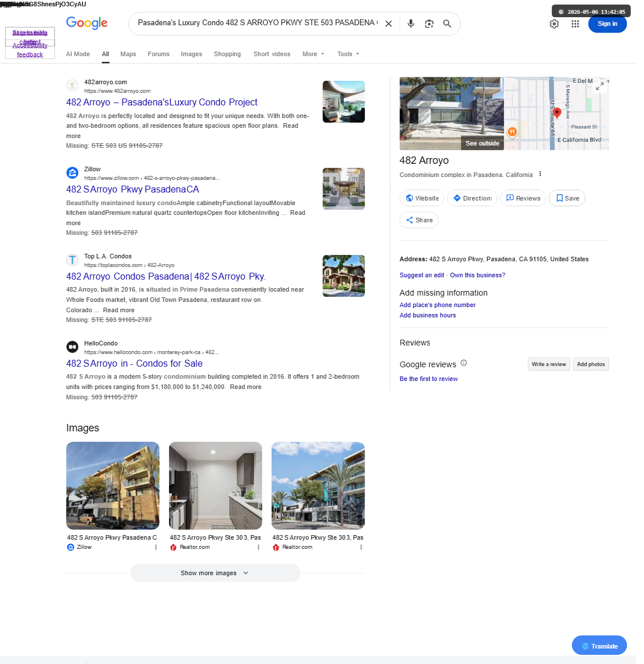This screenshot has width=644, height=664.
Task: Click 'Add place's phone number' link
Action: click(437, 305)
